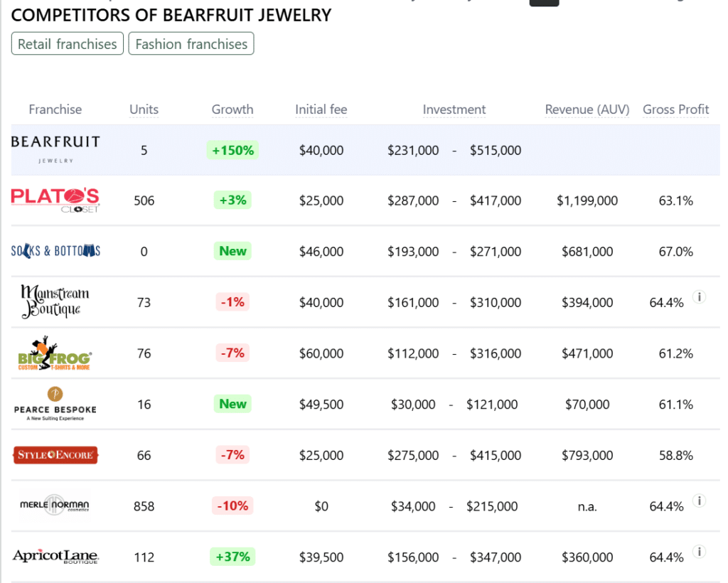
Task: Click the n.a. revenue cell
Action: pos(587,506)
